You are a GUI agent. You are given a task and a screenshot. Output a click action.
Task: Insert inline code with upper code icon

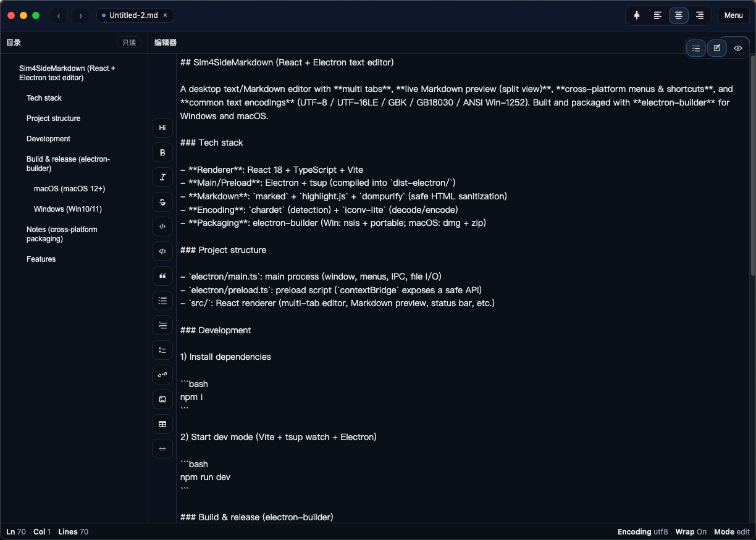[x=162, y=226]
